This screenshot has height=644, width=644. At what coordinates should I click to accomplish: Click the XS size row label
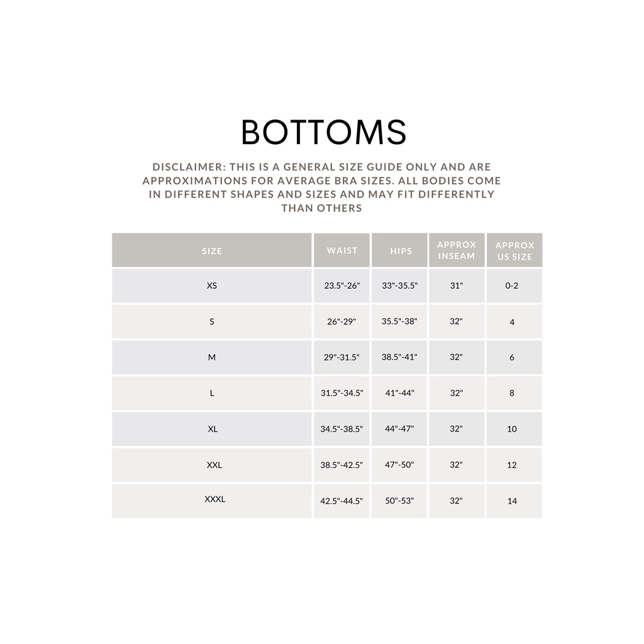click(212, 286)
